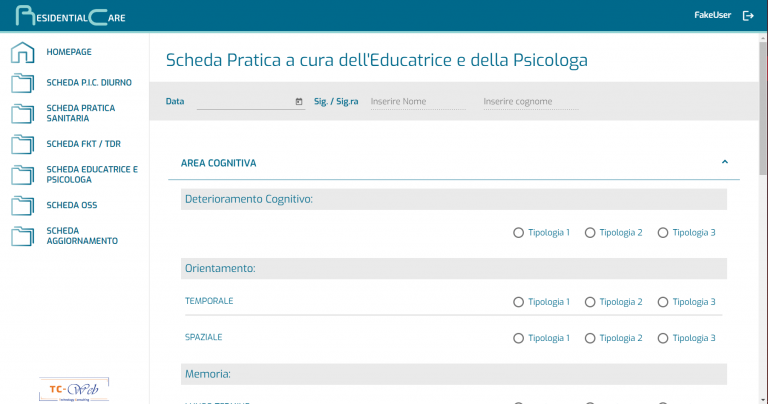Select Tipologia 3 for Spaziale orientation
The image size is (768, 404).
pyautogui.click(x=663, y=338)
